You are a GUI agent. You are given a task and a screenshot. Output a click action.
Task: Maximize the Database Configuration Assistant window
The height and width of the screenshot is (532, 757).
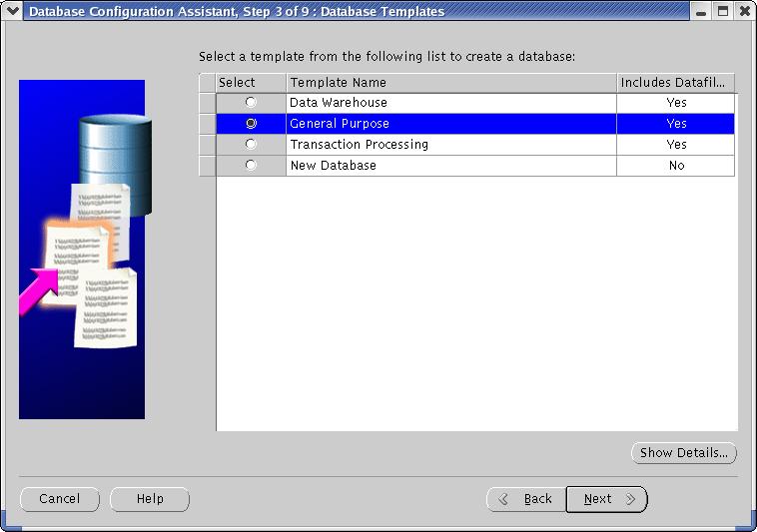click(723, 11)
